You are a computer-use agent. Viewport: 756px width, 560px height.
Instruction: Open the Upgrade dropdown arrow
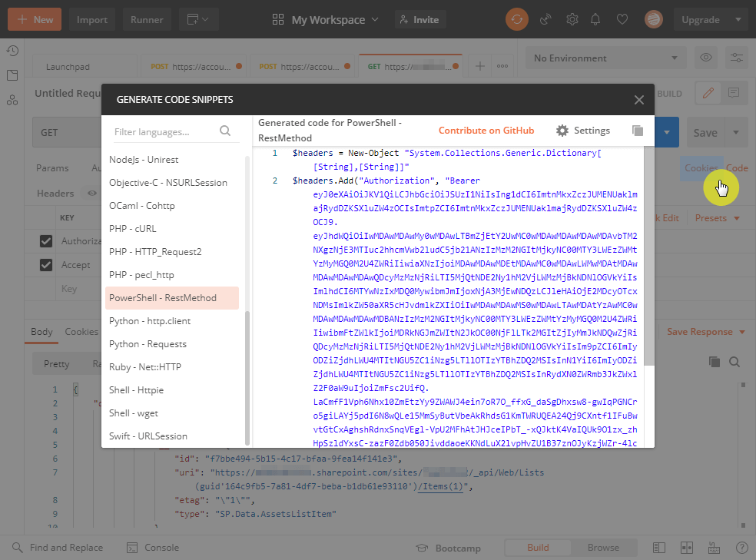click(738, 20)
